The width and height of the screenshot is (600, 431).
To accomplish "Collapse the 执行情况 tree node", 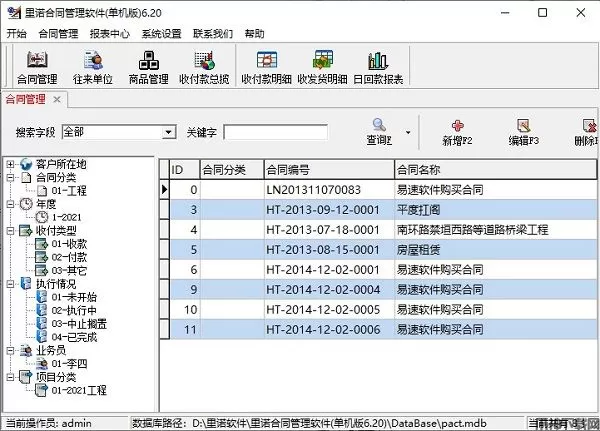I will (10, 284).
